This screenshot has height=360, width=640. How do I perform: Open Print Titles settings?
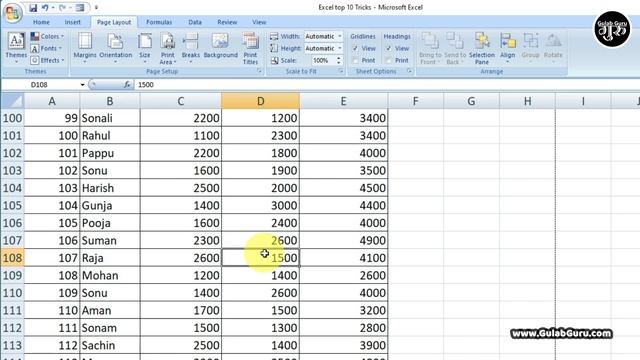coord(250,48)
